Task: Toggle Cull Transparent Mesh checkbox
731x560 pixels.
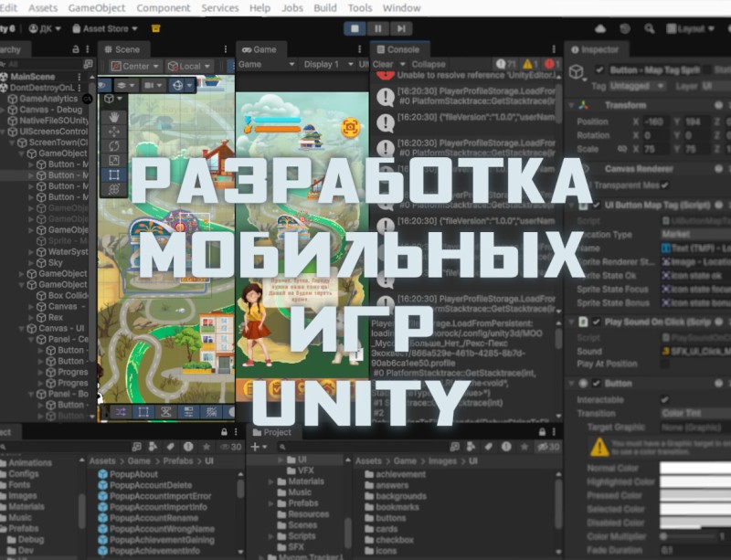Action: 665,185
